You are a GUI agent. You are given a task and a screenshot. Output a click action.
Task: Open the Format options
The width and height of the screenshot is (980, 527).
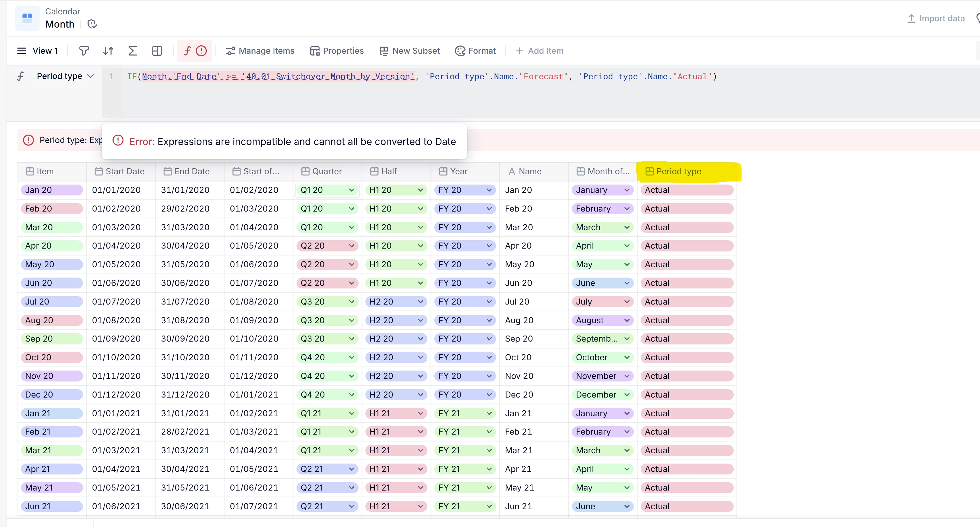475,51
